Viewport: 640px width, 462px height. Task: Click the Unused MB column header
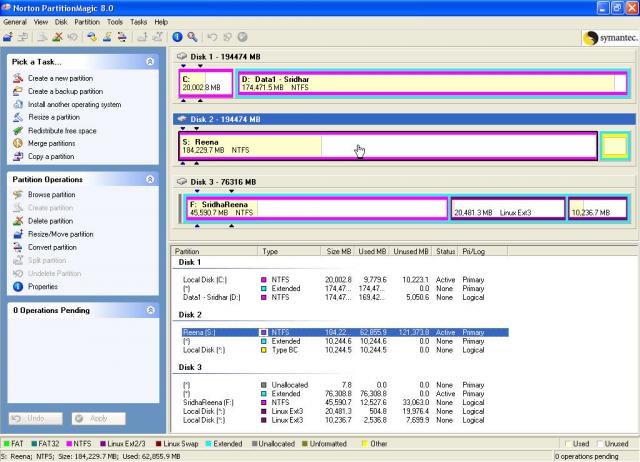(411, 251)
